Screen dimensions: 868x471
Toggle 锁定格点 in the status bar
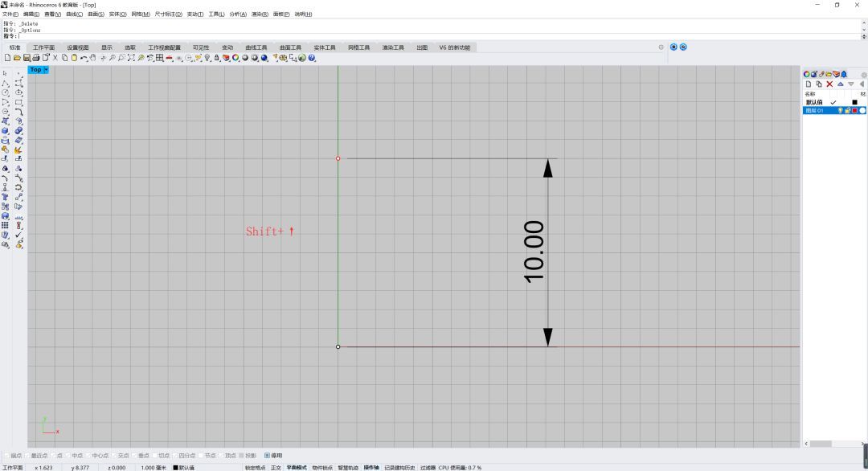(256, 468)
